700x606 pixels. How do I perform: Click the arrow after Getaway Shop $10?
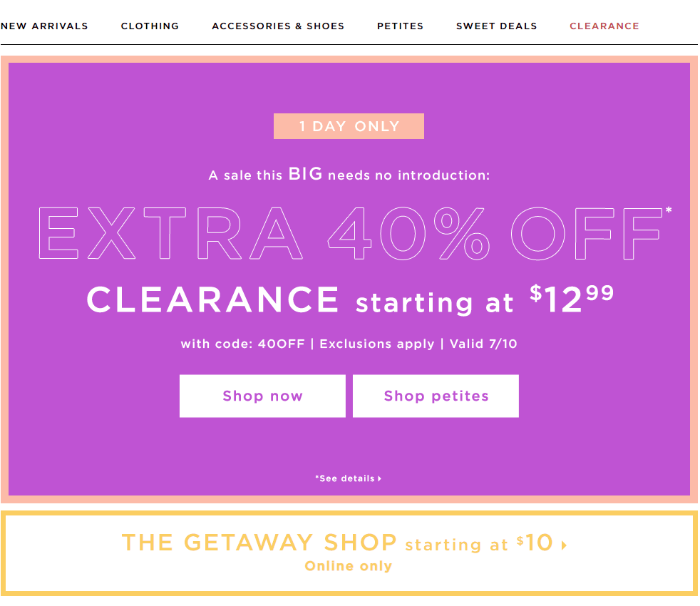[x=565, y=545]
